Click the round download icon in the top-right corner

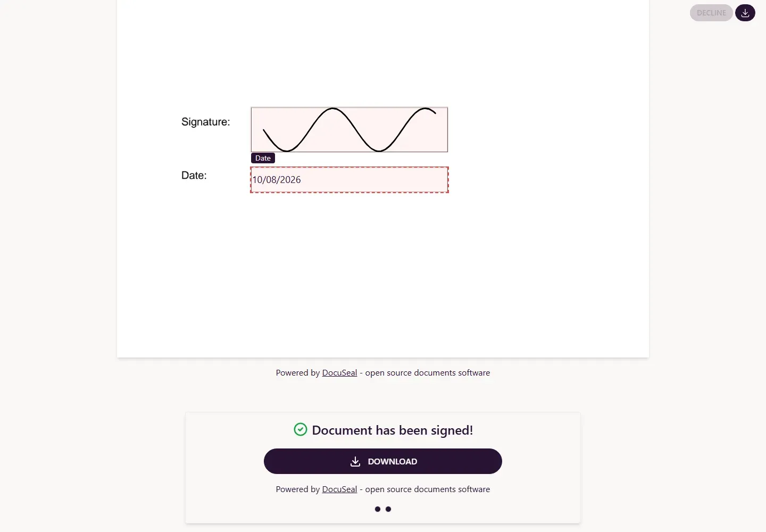(x=745, y=13)
